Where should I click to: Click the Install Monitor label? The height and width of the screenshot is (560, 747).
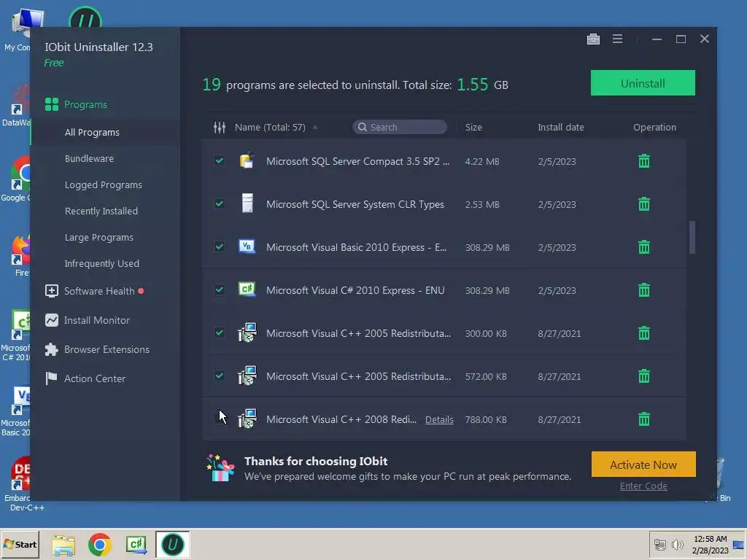pyautogui.click(x=97, y=321)
